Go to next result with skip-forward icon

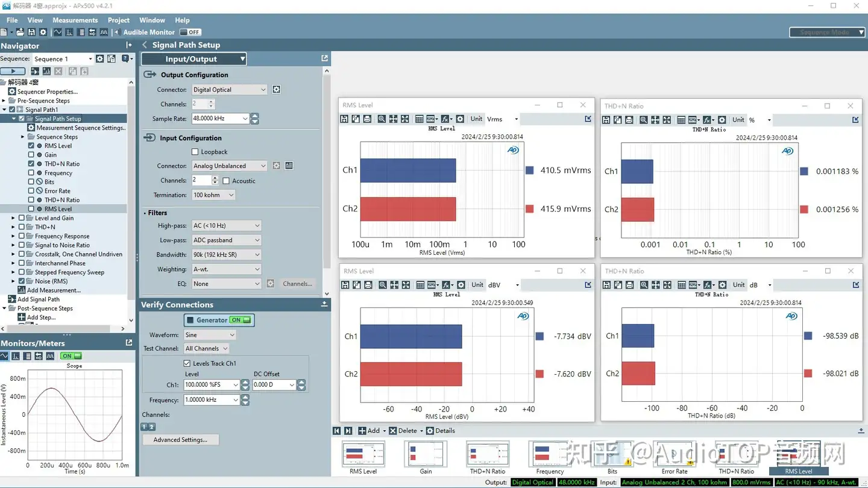point(348,431)
